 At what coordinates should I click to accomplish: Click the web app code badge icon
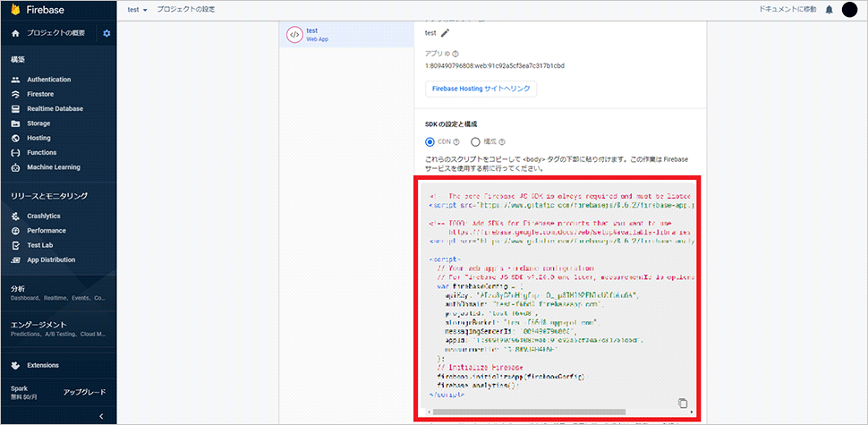pyautogui.click(x=294, y=34)
